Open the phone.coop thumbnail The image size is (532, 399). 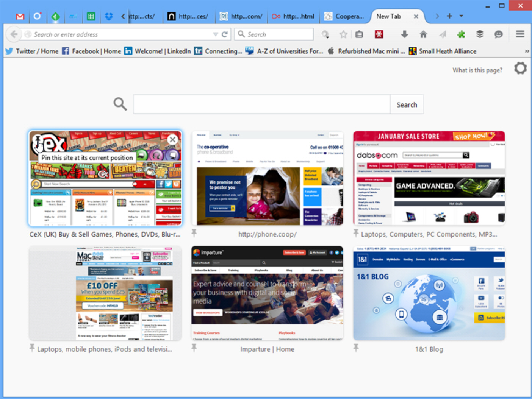[267, 179]
